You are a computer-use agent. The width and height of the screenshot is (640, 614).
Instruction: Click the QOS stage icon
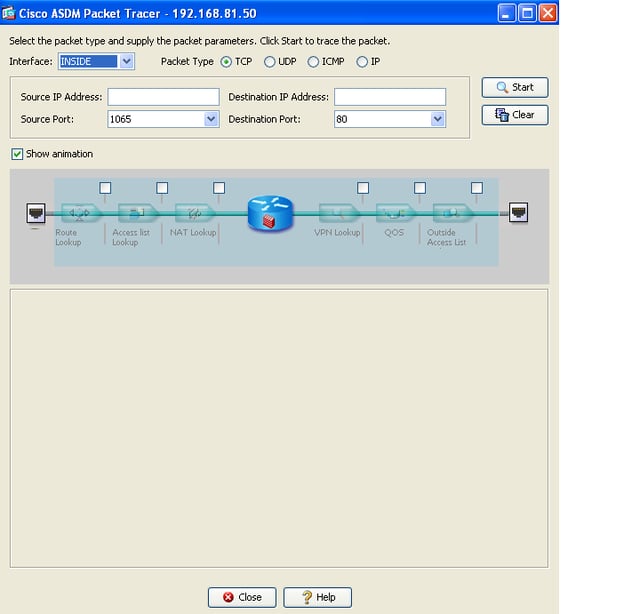click(395, 213)
